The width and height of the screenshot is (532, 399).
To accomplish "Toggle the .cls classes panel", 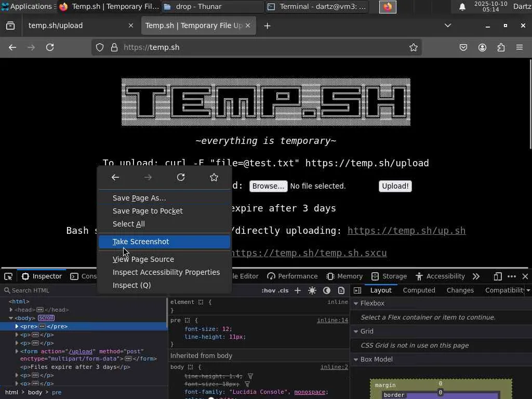I will point(283,290).
